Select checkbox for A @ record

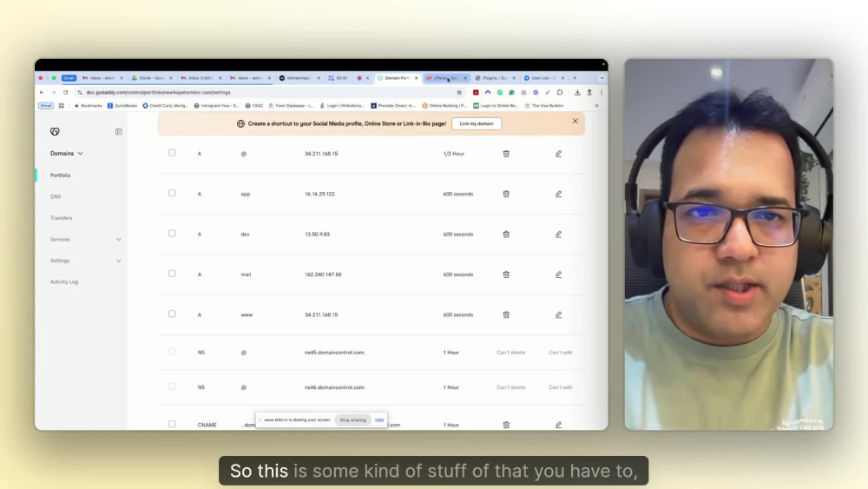pyautogui.click(x=172, y=153)
